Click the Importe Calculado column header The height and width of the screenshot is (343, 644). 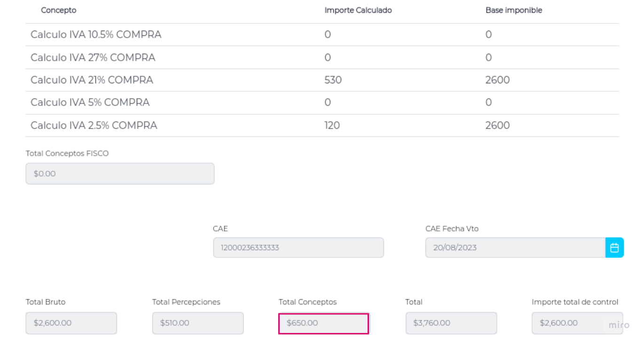pyautogui.click(x=358, y=10)
